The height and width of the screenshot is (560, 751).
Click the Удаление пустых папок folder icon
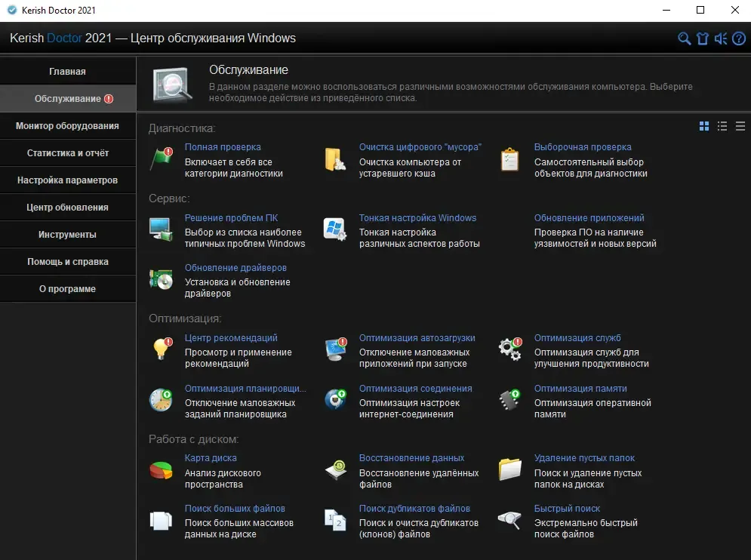[x=509, y=469]
